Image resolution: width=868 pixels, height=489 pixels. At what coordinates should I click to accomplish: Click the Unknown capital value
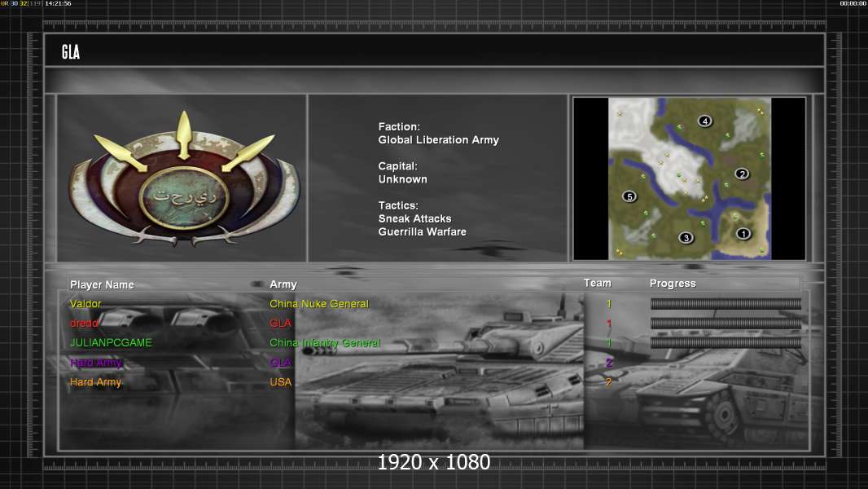pos(402,179)
